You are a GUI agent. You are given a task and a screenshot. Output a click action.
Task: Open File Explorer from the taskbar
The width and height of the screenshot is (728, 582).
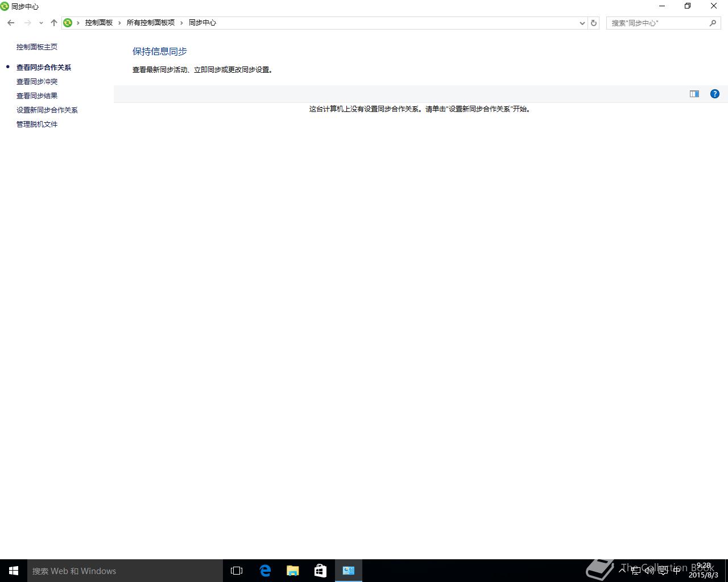click(x=293, y=571)
